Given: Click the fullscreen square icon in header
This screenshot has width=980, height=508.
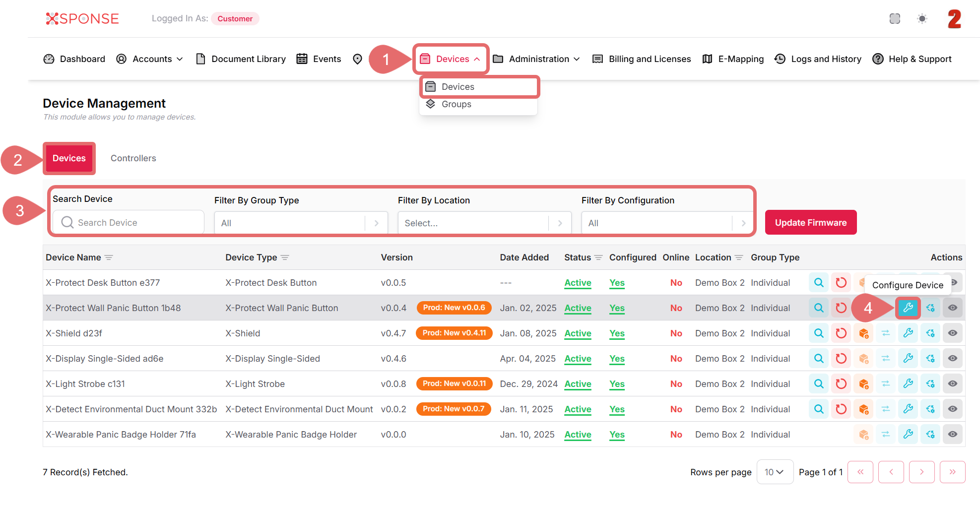Looking at the screenshot, I should point(894,19).
